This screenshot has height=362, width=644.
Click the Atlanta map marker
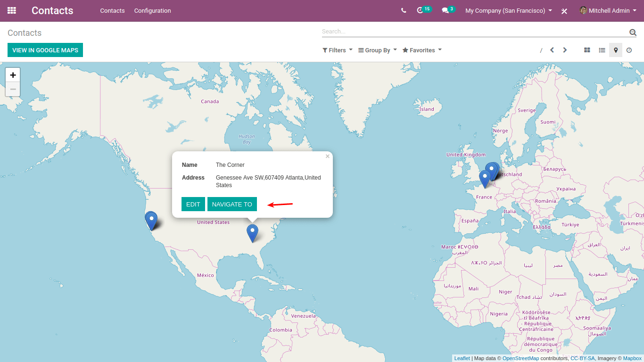[253, 233]
